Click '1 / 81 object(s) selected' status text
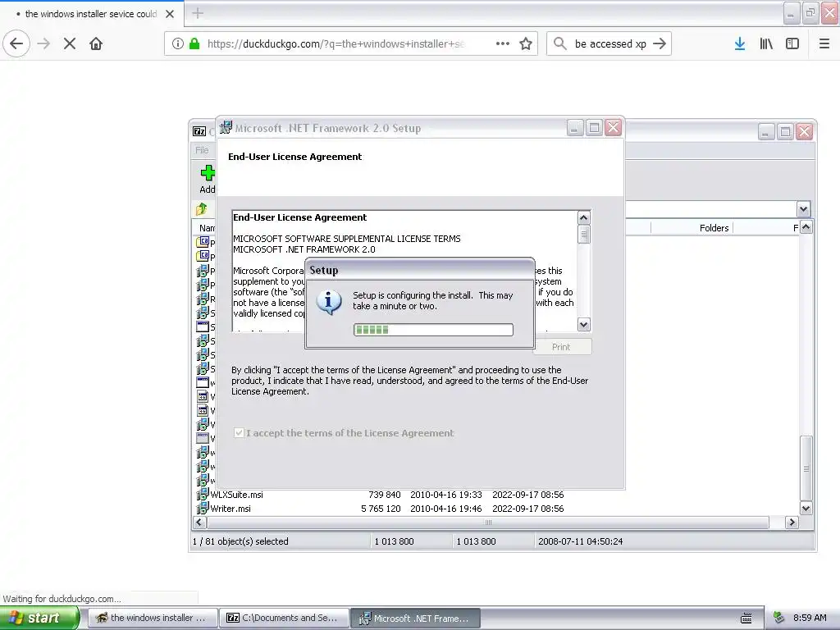840x630 pixels. click(240, 541)
